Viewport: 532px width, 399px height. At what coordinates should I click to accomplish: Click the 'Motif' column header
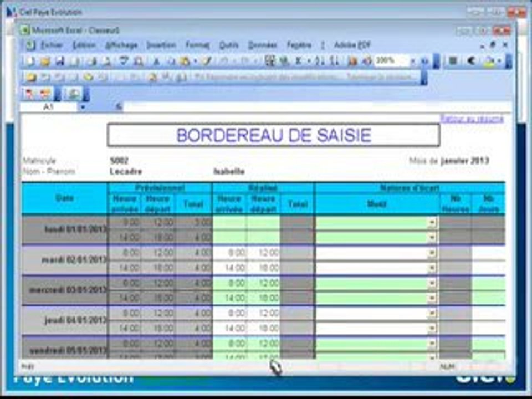[x=377, y=204]
